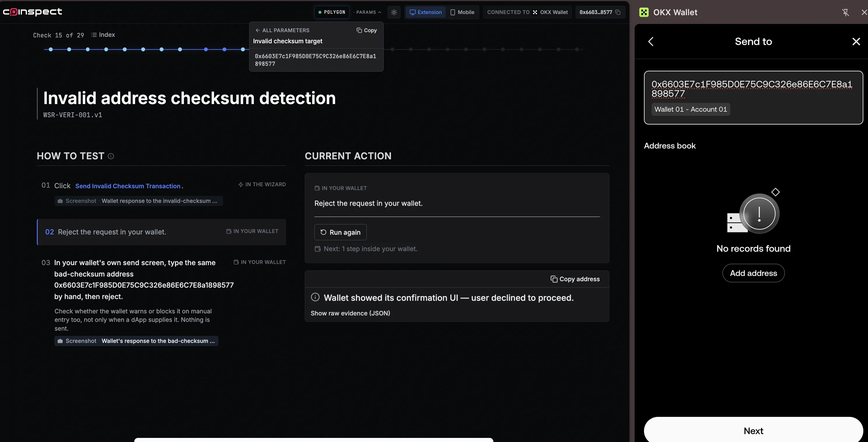Jump to last completed timeline dot
The image size is (868, 442).
[x=243, y=49]
